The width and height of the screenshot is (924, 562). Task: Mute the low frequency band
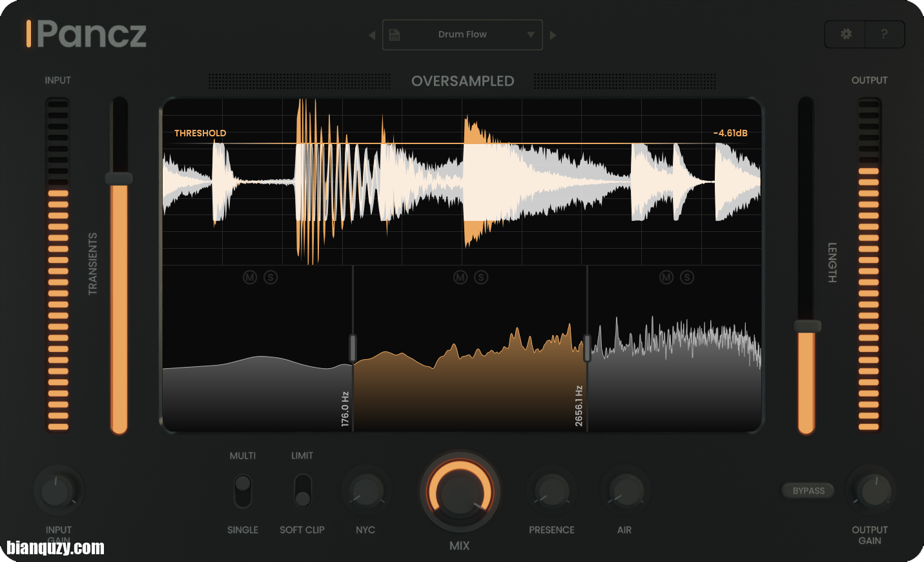point(250,277)
